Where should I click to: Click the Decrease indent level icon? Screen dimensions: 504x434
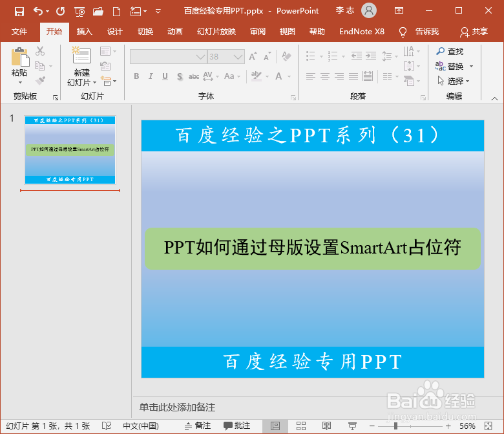tap(356, 56)
